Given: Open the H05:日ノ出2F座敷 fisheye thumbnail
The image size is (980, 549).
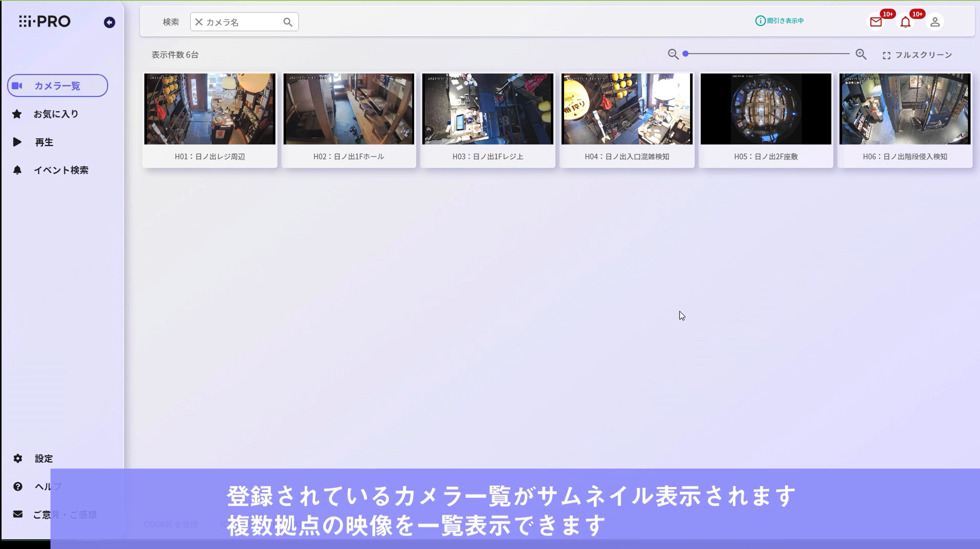Looking at the screenshot, I should pos(766,109).
